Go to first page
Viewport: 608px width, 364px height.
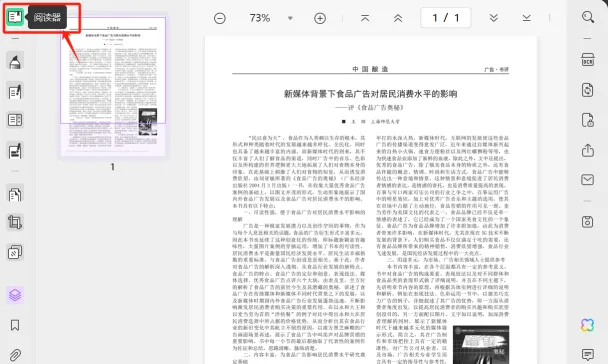(365, 18)
